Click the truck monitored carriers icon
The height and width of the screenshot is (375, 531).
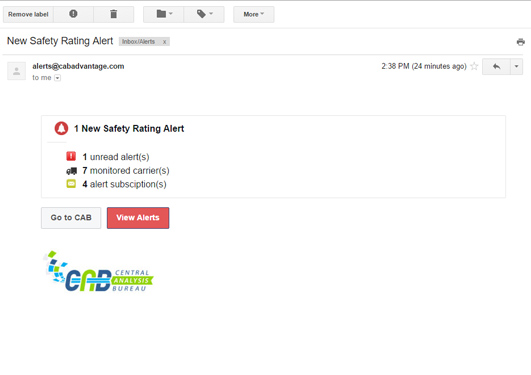[71, 171]
